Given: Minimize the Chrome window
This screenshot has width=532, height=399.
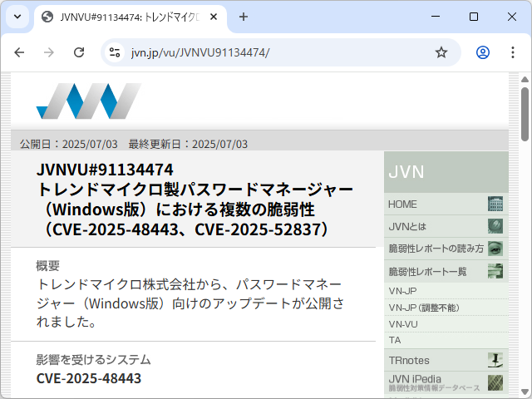Looking at the screenshot, I should 436,17.
